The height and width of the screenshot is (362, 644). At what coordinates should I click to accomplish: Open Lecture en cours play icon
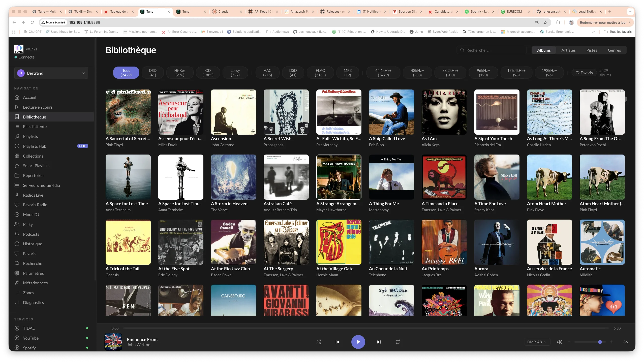[17, 107]
